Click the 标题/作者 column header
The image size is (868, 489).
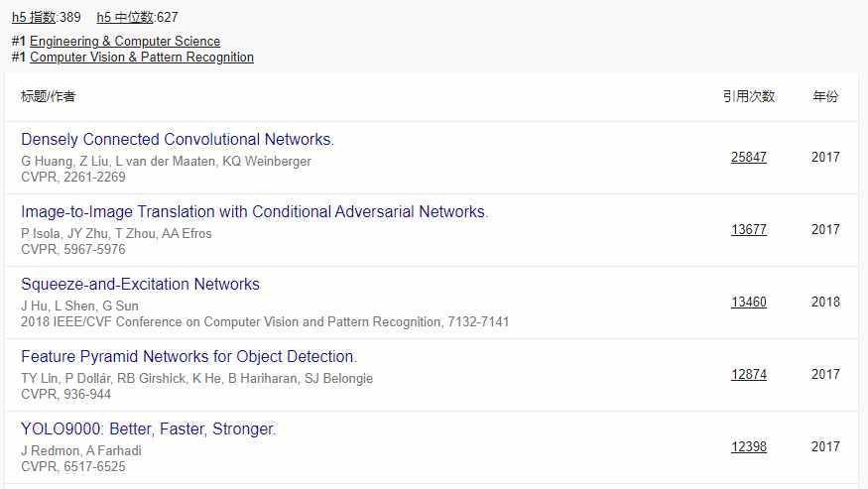[x=48, y=96]
